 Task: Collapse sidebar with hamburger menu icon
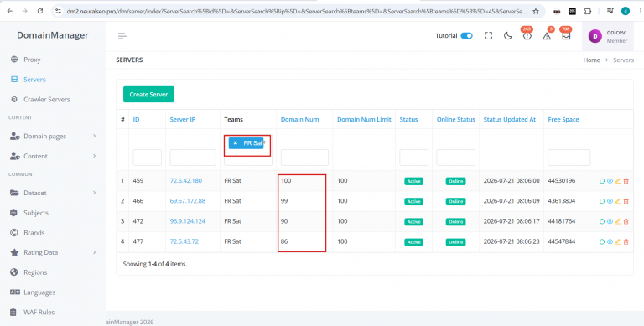click(122, 36)
